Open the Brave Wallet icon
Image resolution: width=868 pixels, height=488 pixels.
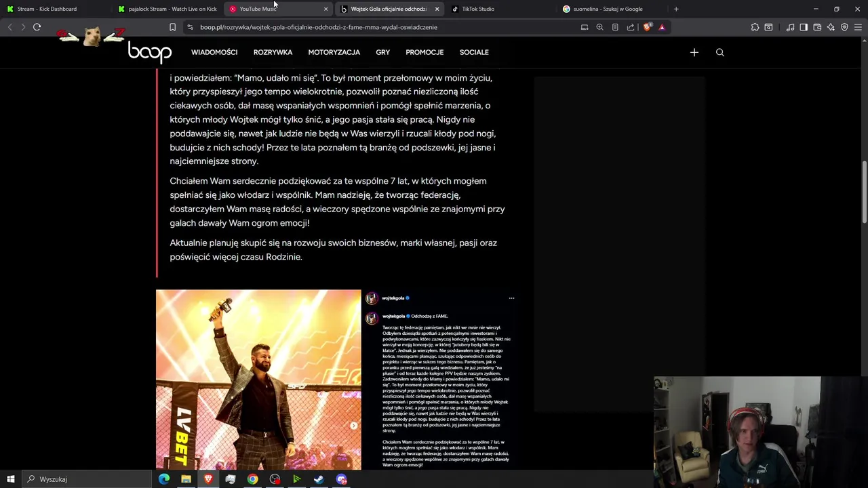pyautogui.click(x=817, y=27)
